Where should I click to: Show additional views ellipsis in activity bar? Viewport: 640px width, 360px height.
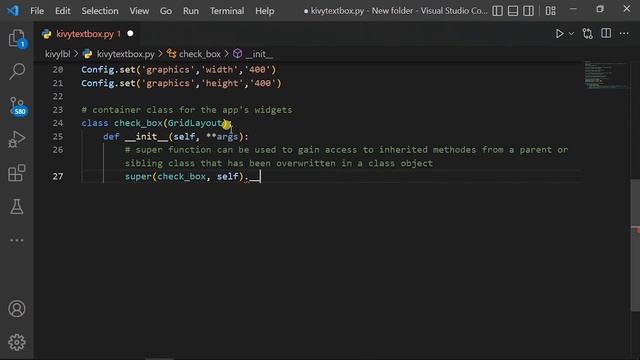(x=17, y=240)
